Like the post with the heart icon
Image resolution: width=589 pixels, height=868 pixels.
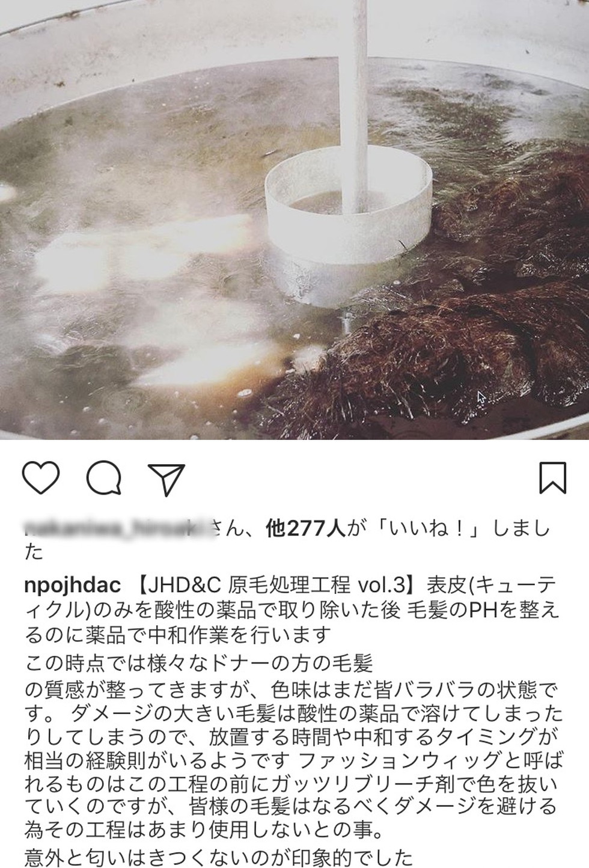41,478
